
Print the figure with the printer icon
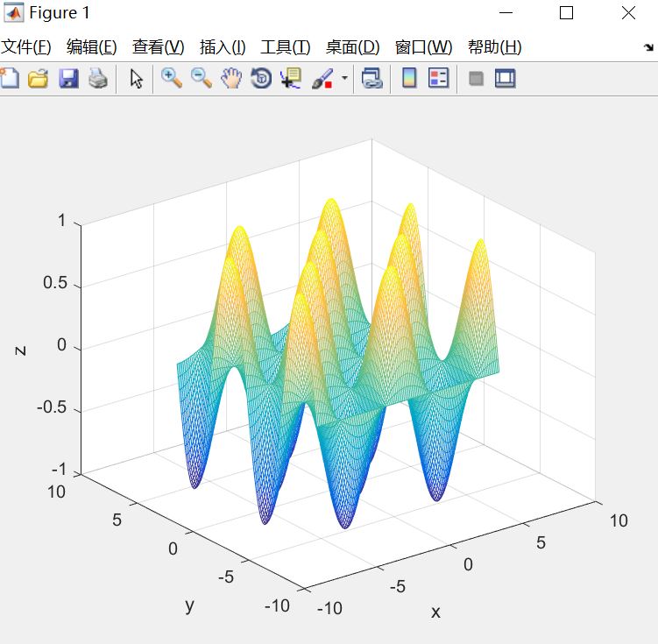point(97,79)
